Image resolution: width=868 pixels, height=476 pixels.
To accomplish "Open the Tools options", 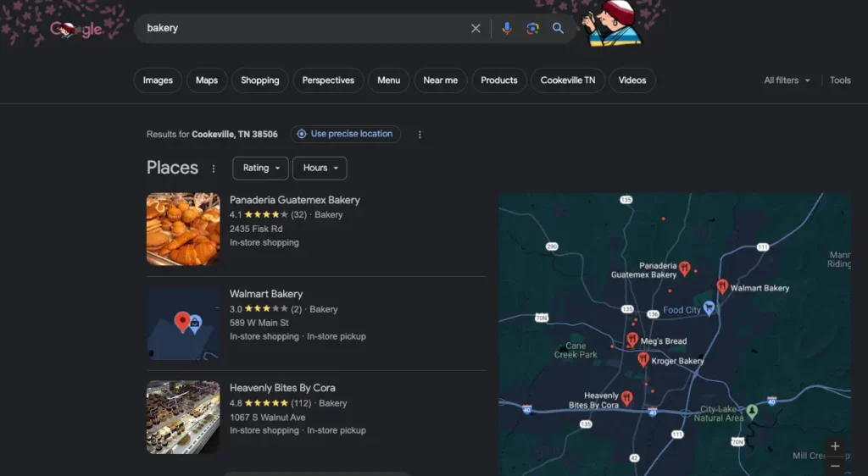I will (840, 80).
